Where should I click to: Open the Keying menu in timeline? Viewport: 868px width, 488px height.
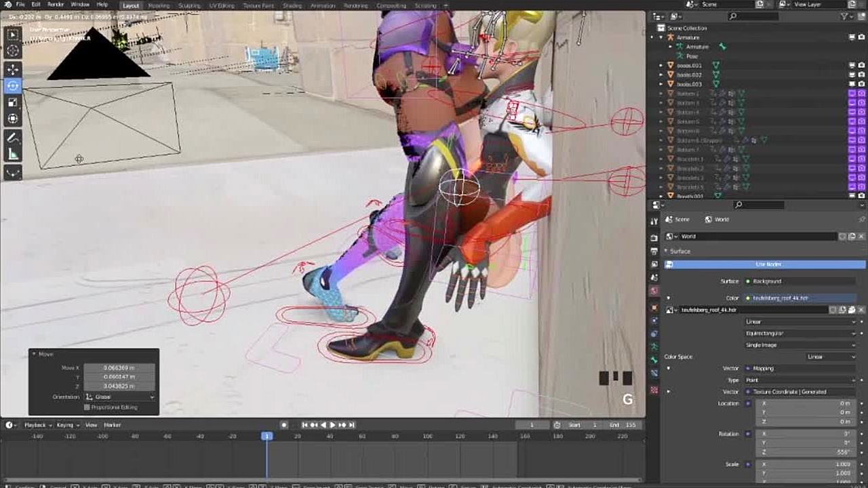pyautogui.click(x=66, y=425)
